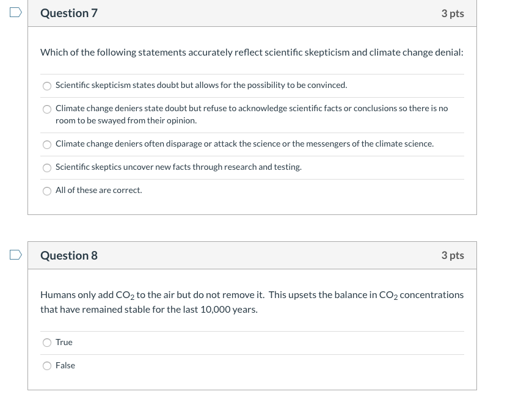532x408 pixels.
Task: Click the Question 7 header
Action: 69,13
